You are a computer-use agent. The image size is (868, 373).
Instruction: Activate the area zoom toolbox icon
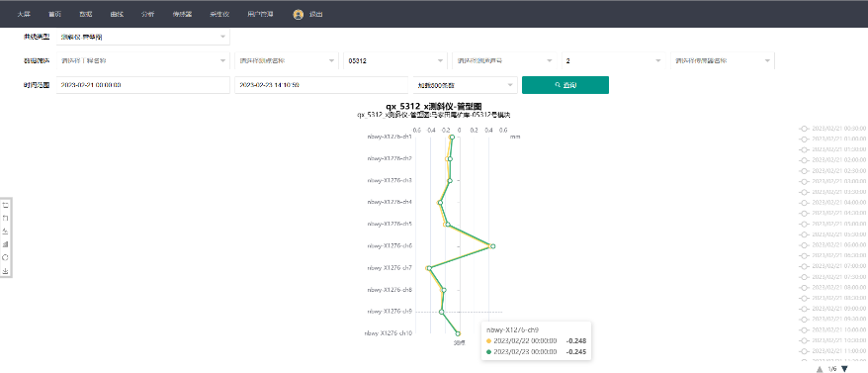tap(6, 205)
